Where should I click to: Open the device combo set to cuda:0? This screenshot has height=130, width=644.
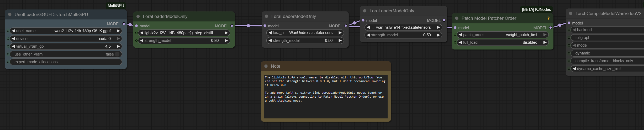coord(66,39)
